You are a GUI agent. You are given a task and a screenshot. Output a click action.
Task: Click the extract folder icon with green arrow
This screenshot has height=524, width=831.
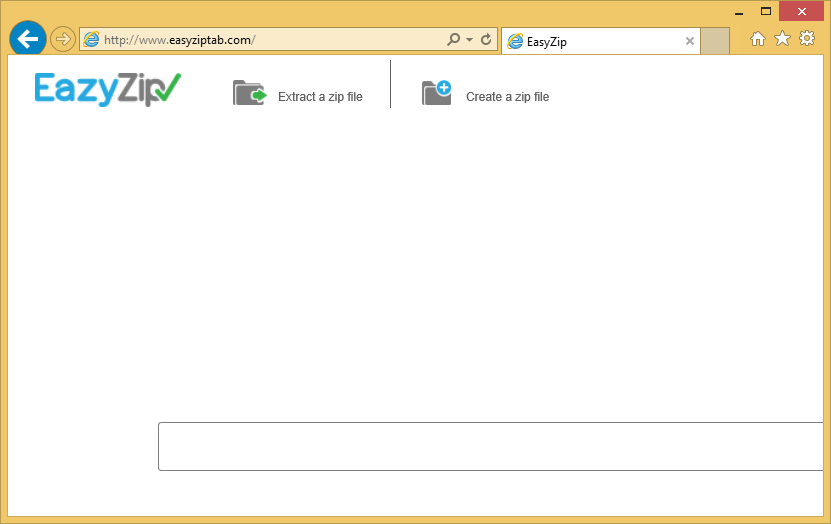(x=250, y=93)
